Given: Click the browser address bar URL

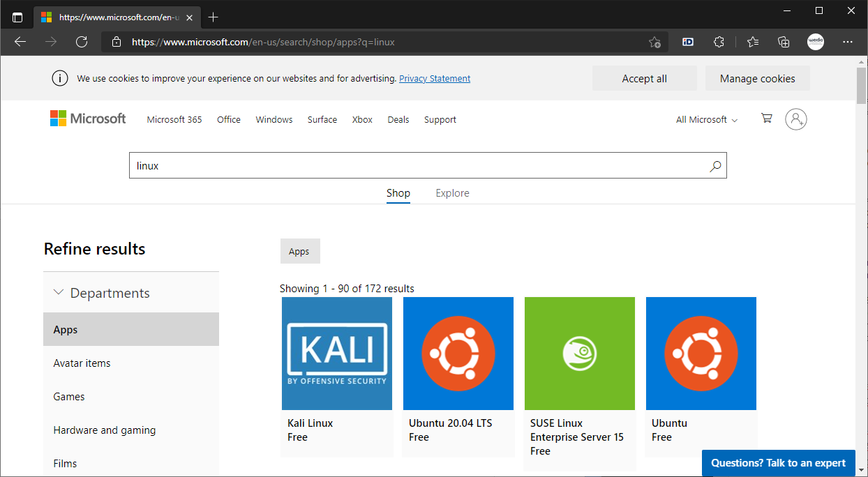Looking at the screenshot, I should coord(263,42).
